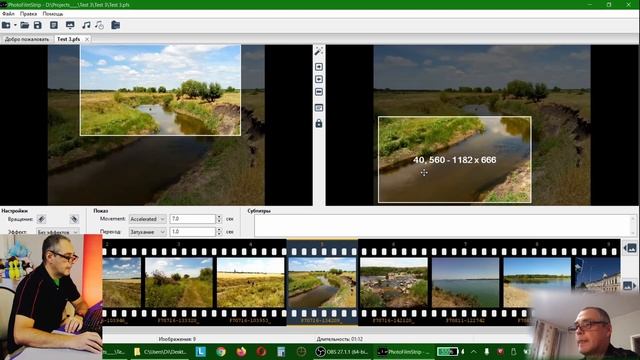The height and width of the screenshot is (360, 640).
Task: Select the green path thumbnail in slot 3
Action: (179, 282)
